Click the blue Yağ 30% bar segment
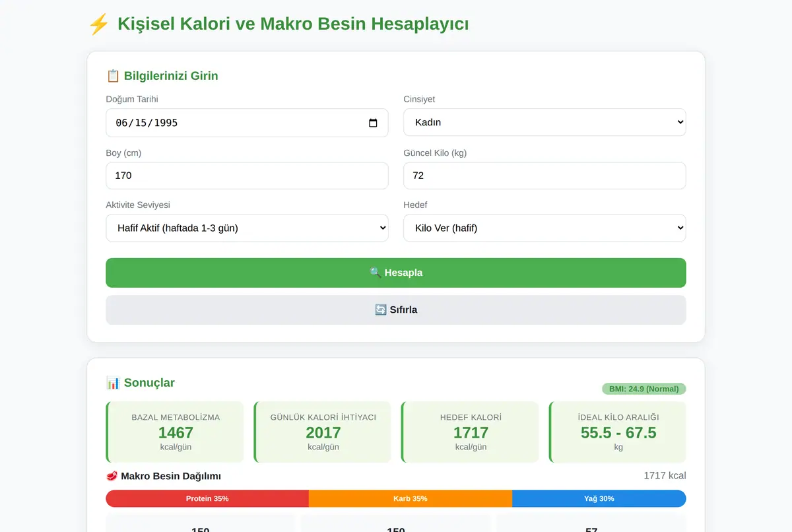 pos(599,498)
